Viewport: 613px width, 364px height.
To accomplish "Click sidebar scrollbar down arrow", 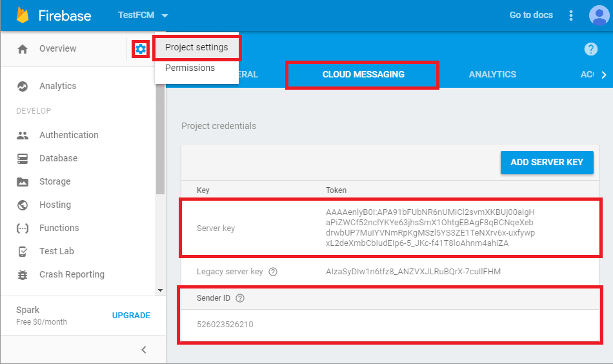I will [x=160, y=290].
